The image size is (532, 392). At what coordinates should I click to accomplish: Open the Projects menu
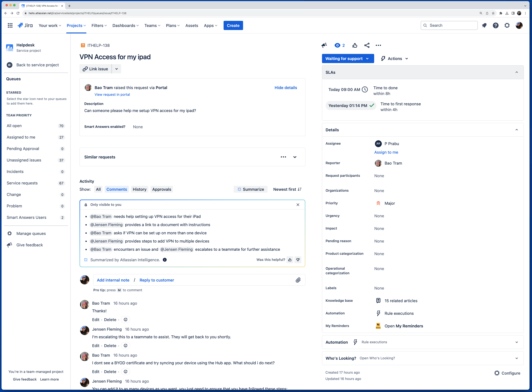coord(76,25)
